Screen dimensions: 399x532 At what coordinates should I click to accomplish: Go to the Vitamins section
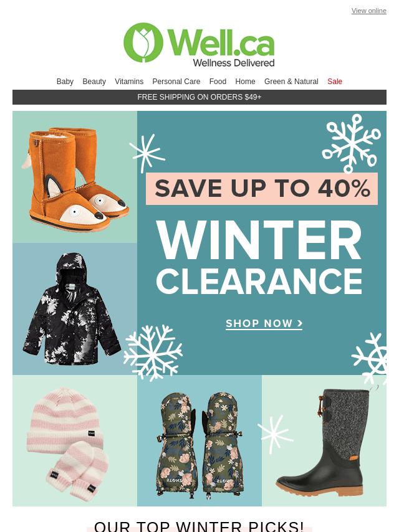coord(129,82)
